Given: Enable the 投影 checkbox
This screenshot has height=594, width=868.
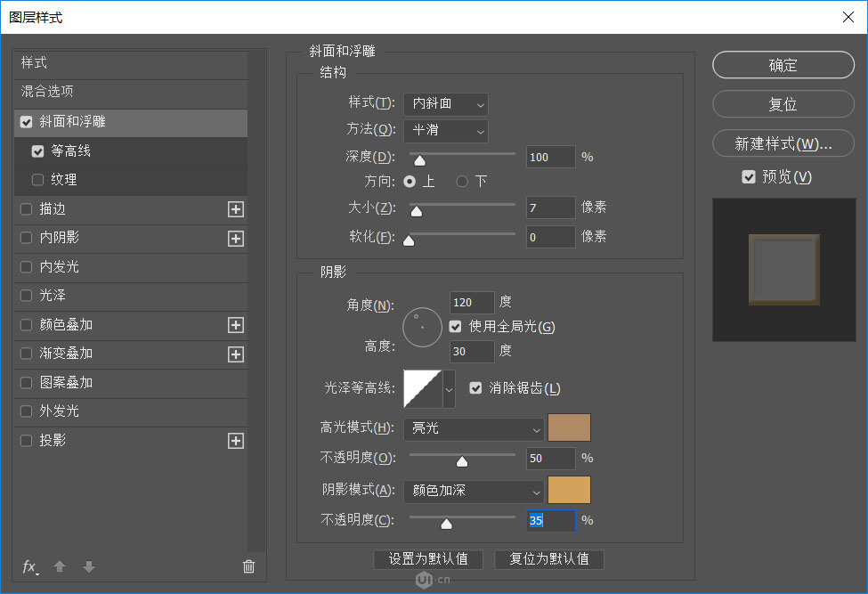Looking at the screenshot, I should click(x=26, y=441).
